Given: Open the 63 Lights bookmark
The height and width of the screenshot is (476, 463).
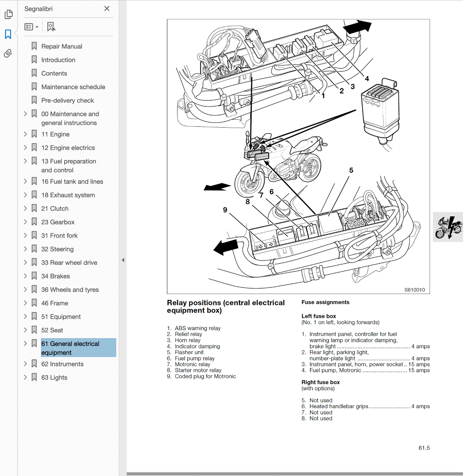Looking at the screenshot, I should [54, 377].
